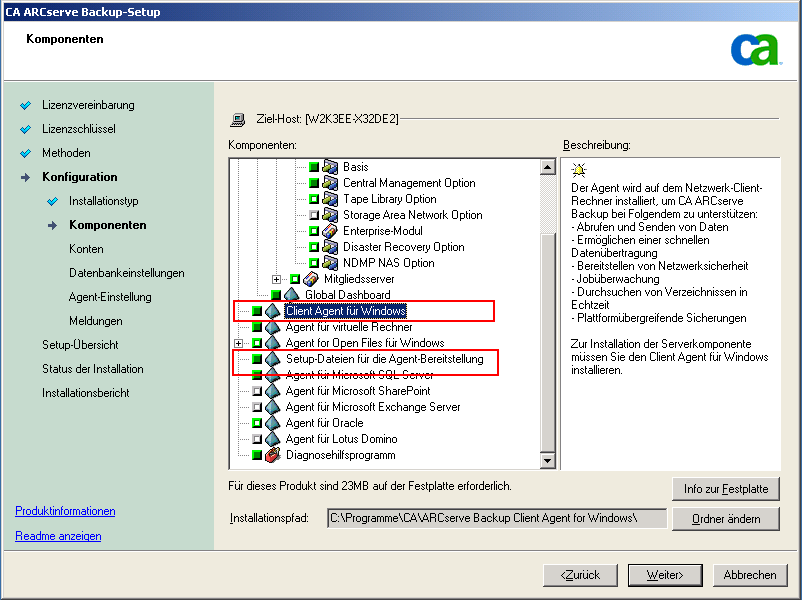
Task: Select the Diagnosehilfsprogramm row
Action: (340, 455)
